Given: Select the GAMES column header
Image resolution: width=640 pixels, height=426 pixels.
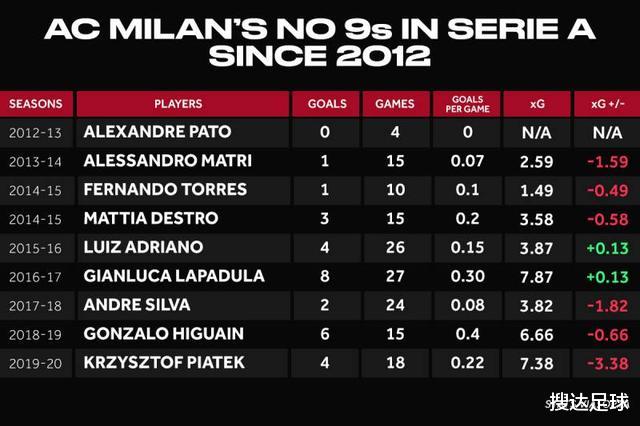Looking at the screenshot, I should 394,103.
